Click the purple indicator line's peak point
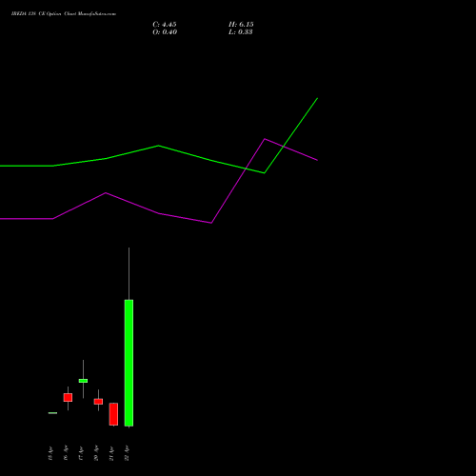Image resolution: width=476 pixels, height=476 pixels. [265, 139]
